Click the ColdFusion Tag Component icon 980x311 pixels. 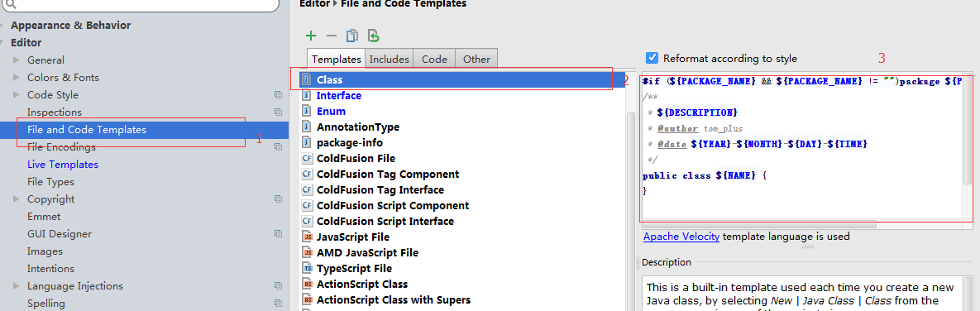[x=307, y=175]
